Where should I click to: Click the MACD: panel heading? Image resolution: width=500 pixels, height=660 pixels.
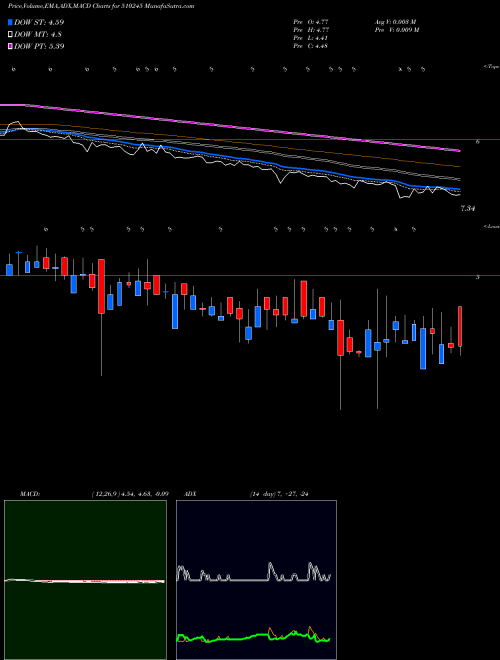[29, 494]
